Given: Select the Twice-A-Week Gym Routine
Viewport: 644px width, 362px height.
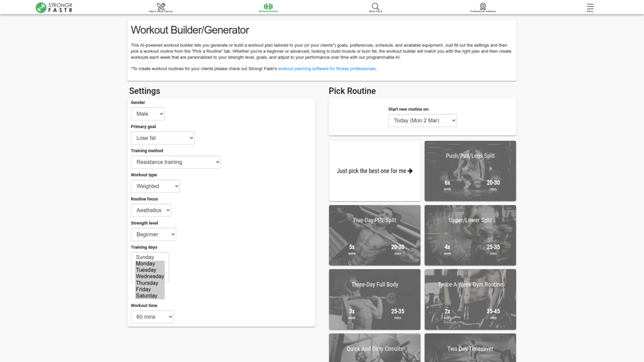Looking at the screenshot, I should tap(470, 299).
